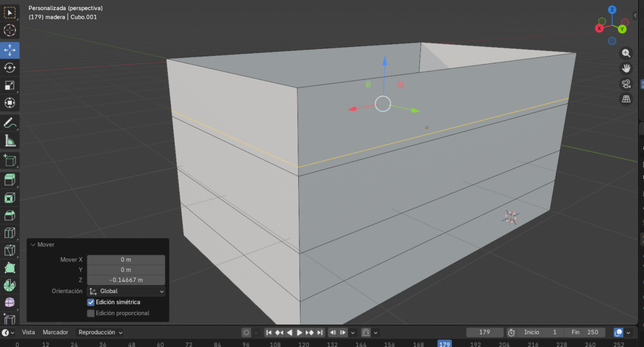Enable Edición proporcional checkbox
Viewport: 644px width, 347px height.
pos(91,313)
